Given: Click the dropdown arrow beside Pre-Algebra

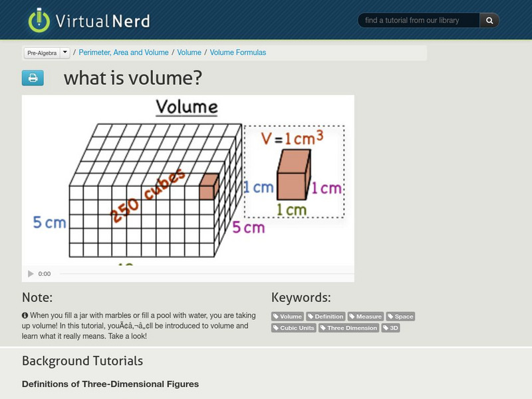Looking at the screenshot, I should tap(64, 52).
